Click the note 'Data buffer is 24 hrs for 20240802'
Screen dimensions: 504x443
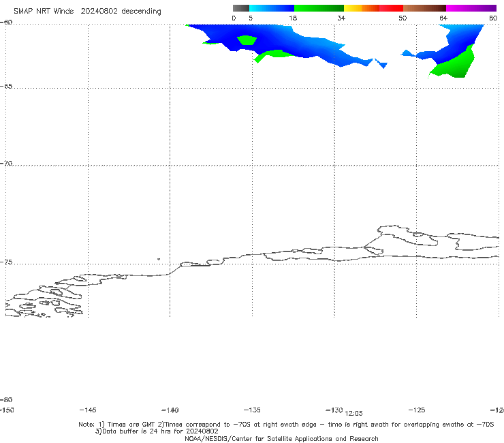157,431
